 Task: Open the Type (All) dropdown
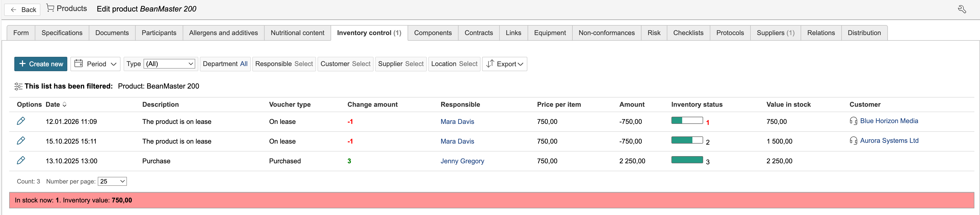pos(170,64)
